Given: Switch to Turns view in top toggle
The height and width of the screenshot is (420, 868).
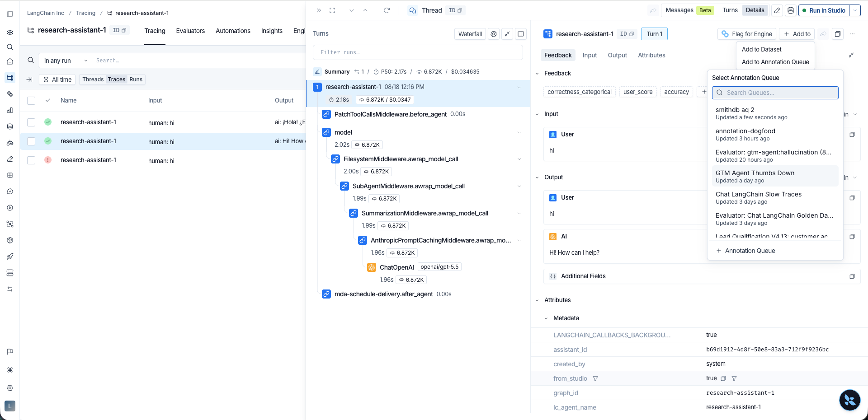Looking at the screenshot, I should 730,10.
